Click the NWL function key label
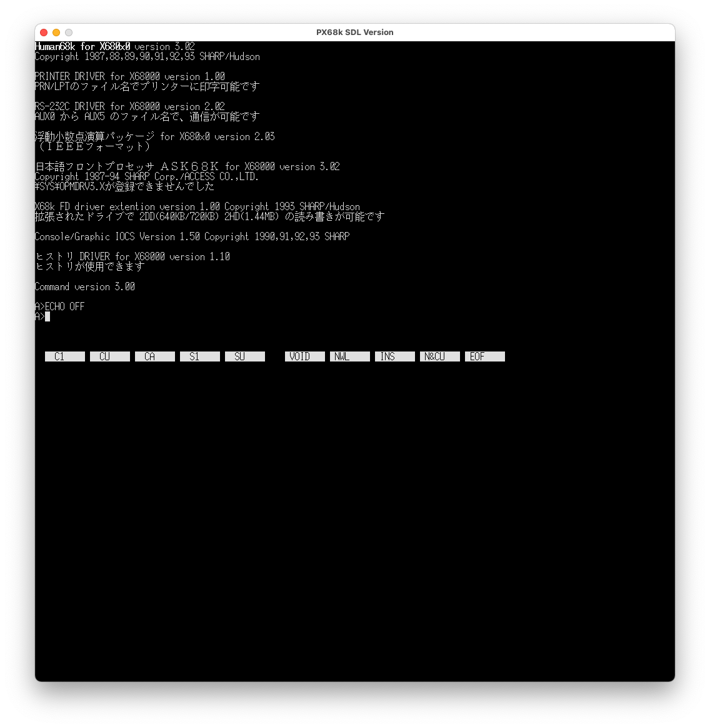 [x=350, y=356]
